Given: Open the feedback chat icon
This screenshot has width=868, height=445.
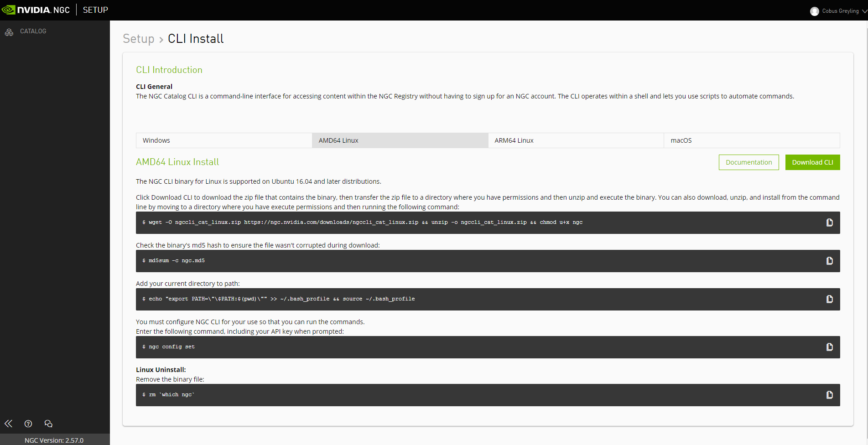Looking at the screenshot, I should coord(48,424).
